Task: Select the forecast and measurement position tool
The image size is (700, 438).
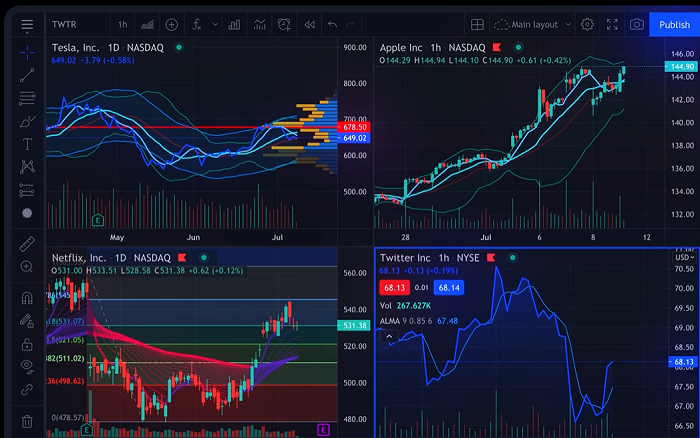Action: 27,191
